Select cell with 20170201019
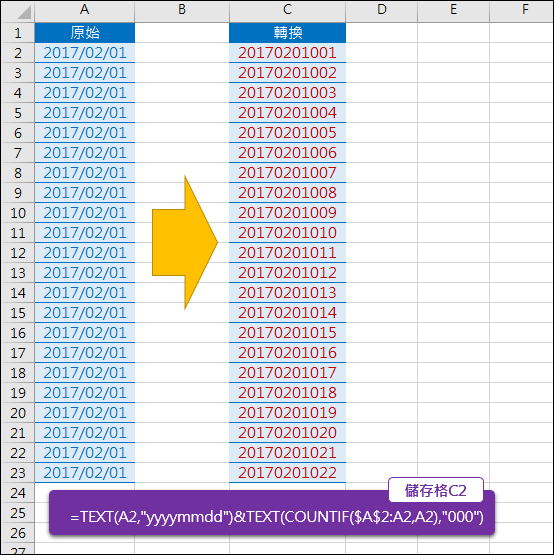The image size is (554, 555). tap(287, 413)
